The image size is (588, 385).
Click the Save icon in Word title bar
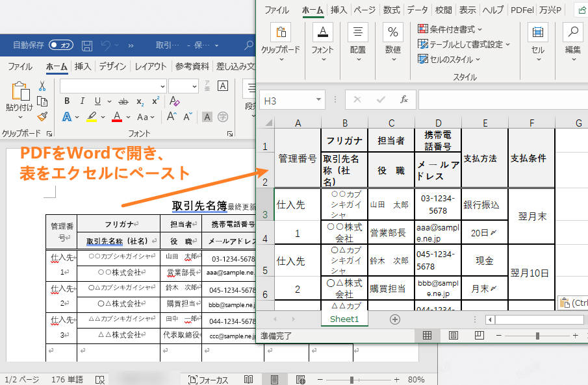87,45
